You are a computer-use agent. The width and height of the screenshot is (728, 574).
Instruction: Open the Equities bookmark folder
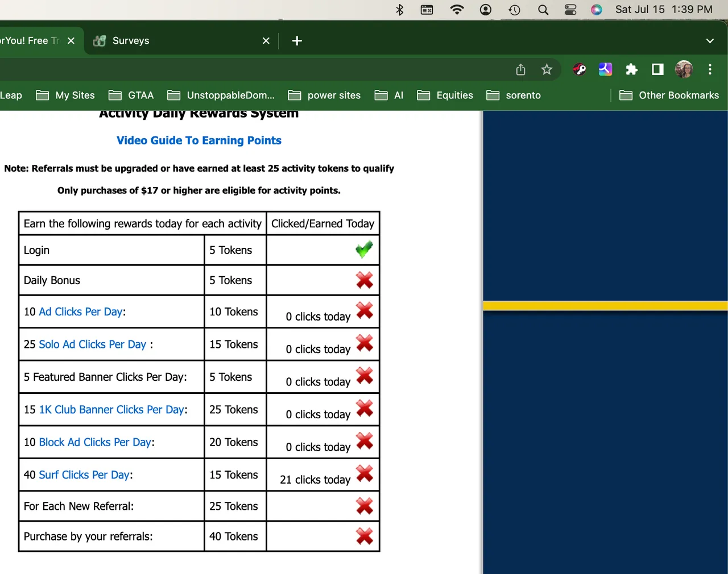tap(445, 95)
